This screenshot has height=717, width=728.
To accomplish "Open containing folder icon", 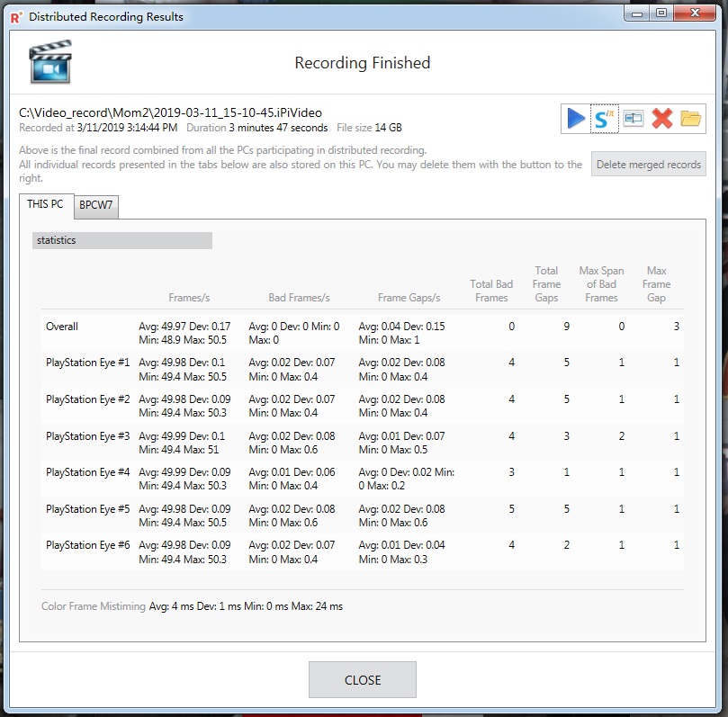I will (x=691, y=119).
